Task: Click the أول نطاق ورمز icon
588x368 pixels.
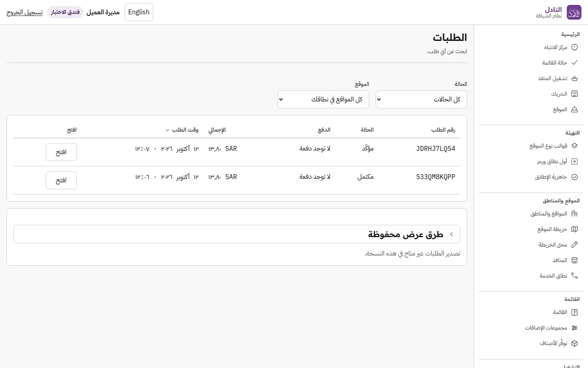Action: 575,162
